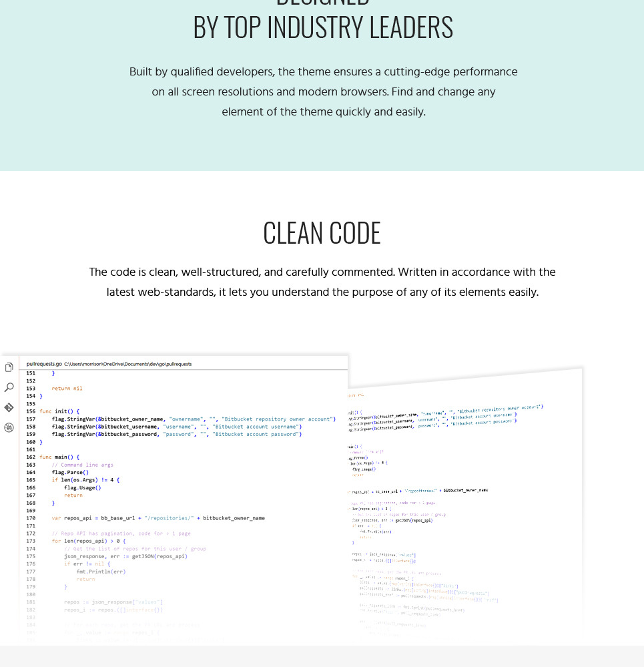644x667 pixels.
Task: Click the "BY TOP INDUSTRY LEADERS" heading
Action: point(323,27)
